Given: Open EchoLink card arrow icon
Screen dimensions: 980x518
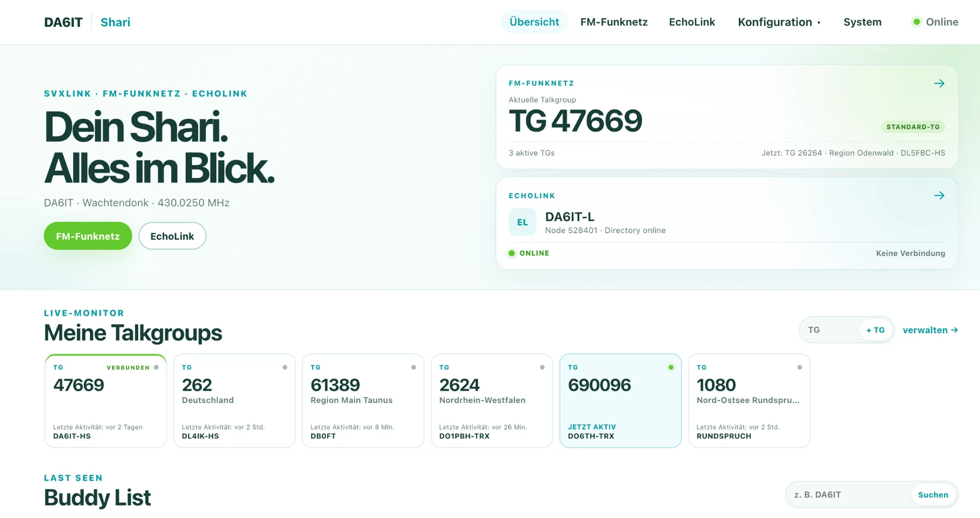Looking at the screenshot, I should [x=939, y=196].
